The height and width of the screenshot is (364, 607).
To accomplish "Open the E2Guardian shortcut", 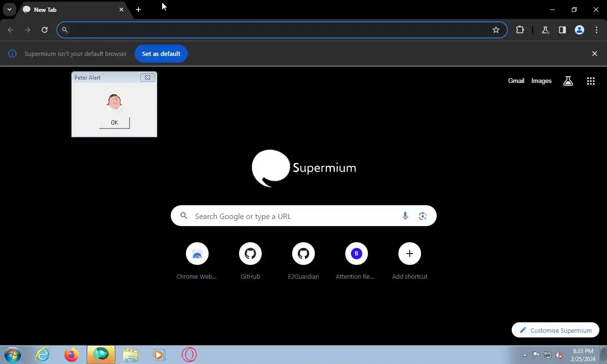I will (x=303, y=261).
